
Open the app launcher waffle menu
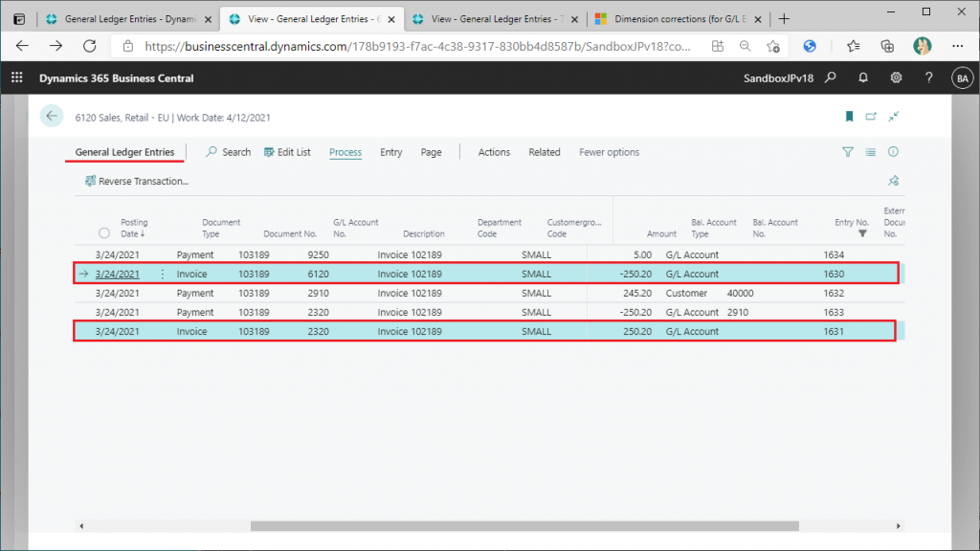[x=17, y=77]
